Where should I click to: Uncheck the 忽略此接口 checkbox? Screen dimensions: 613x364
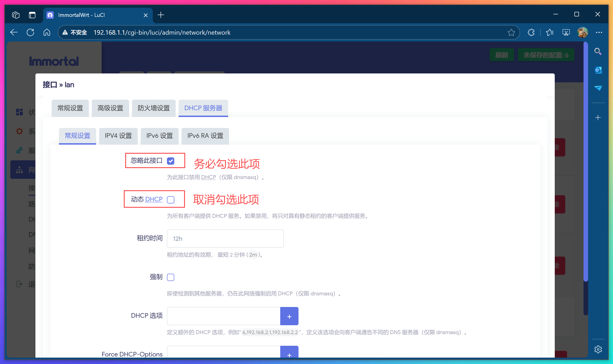point(171,161)
